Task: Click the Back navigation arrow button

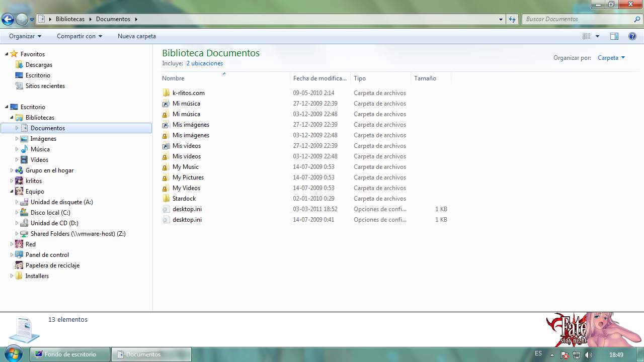Action: (x=8, y=20)
